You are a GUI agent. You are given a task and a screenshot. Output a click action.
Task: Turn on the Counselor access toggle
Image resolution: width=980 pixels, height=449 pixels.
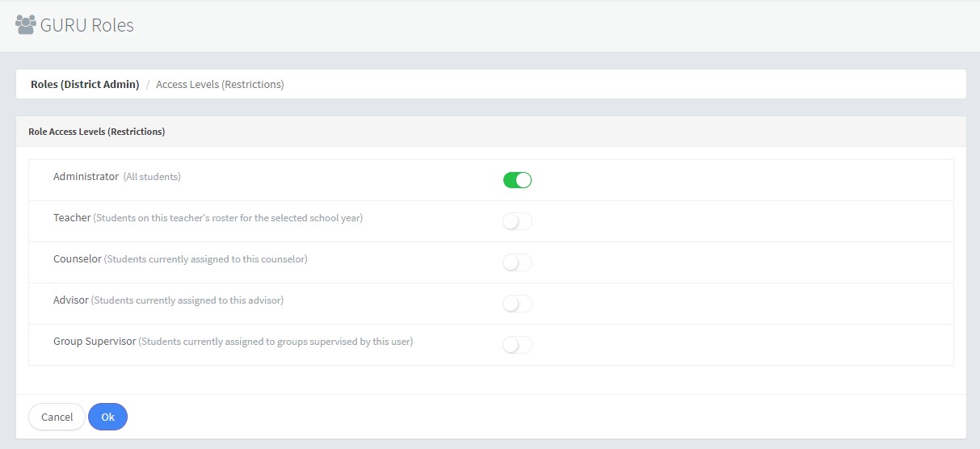[x=517, y=262]
